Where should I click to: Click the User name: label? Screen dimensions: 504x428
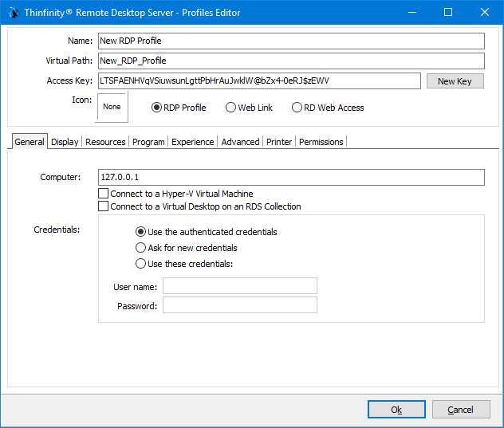[x=136, y=287]
